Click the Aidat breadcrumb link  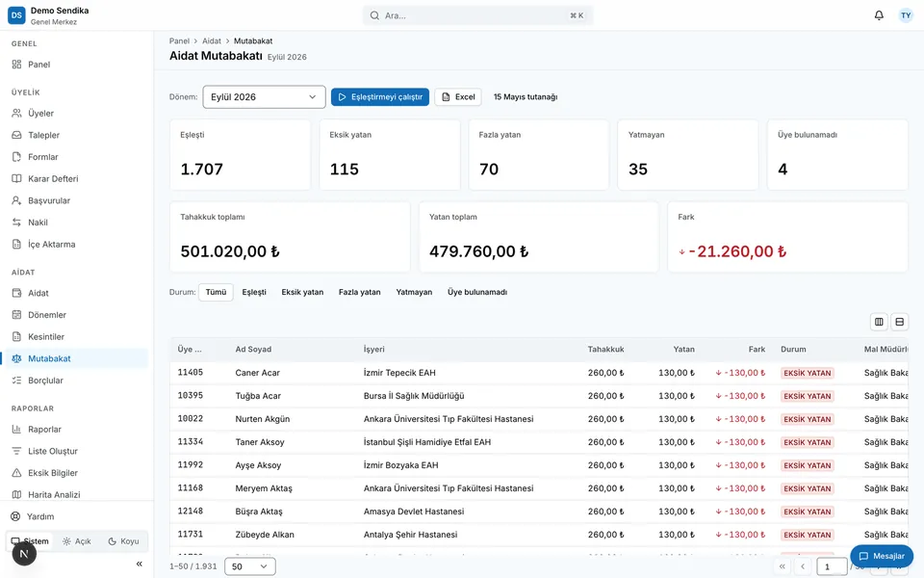coord(212,41)
